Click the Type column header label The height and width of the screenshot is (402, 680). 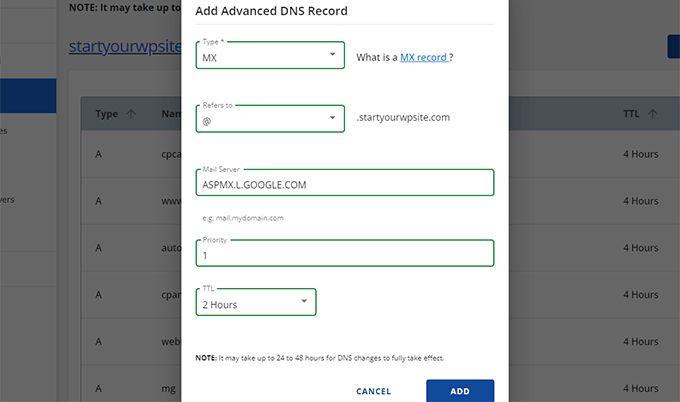(x=106, y=114)
